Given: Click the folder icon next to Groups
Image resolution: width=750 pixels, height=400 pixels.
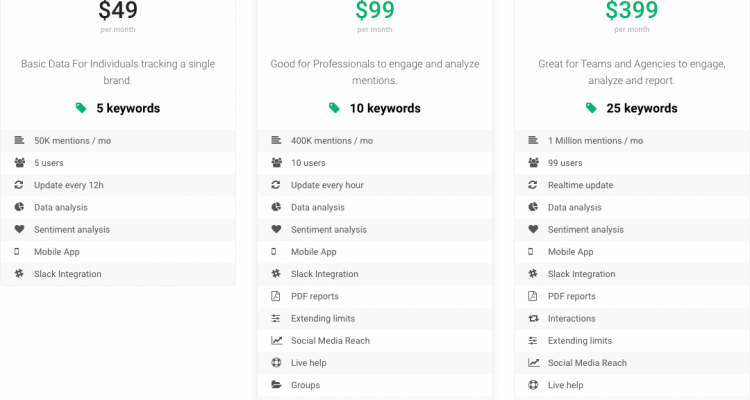Looking at the screenshot, I should pyautogui.click(x=276, y=385).
